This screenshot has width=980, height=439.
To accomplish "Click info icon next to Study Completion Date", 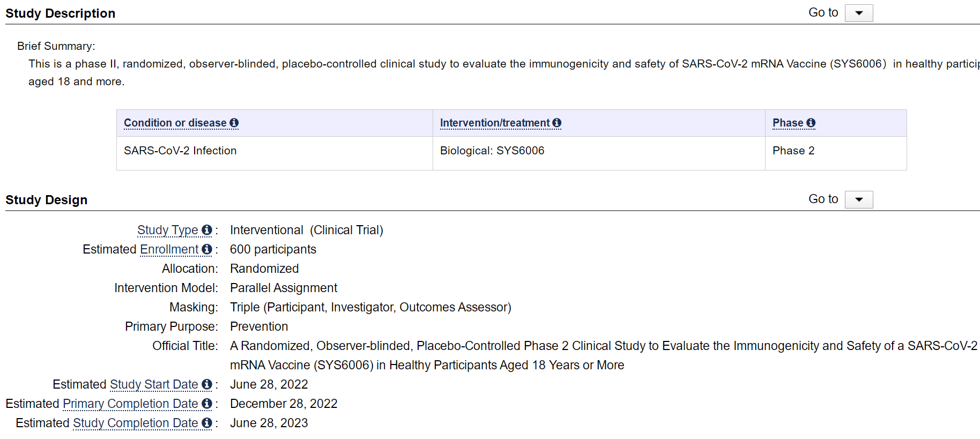I will point(207,423).
